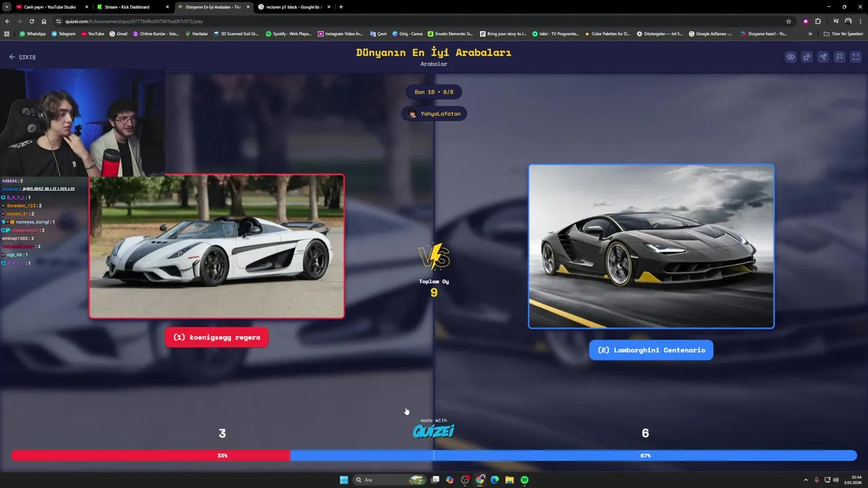
Task: Bookmark this page with star icon
Action: click(788, 21)
